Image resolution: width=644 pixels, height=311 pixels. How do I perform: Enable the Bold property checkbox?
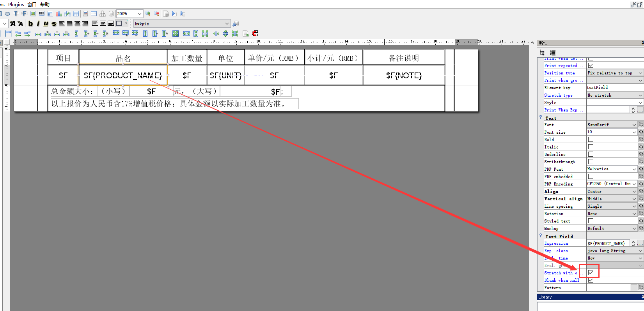pos(591,139)
